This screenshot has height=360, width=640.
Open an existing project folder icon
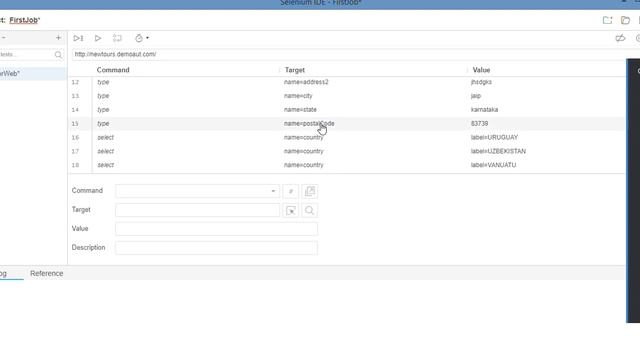(625, 20)
